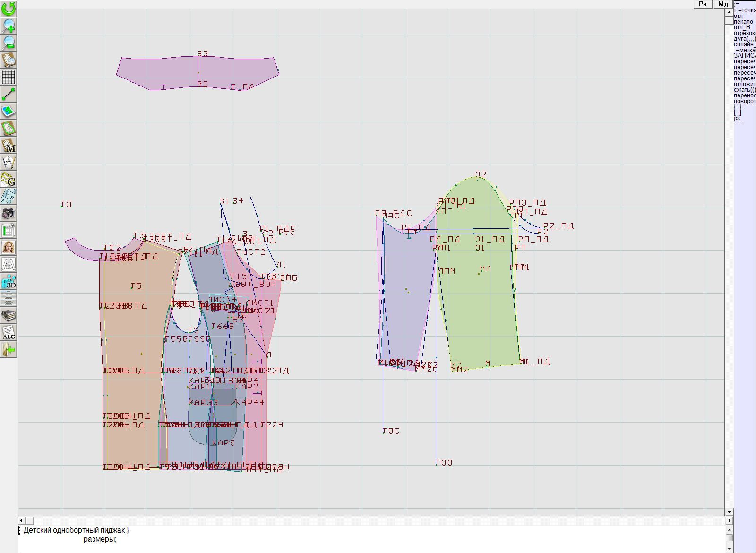Viewport: 756px width, 553px height.
Task: Click the green refresh arrow icon
Action: click(x=9, y=8)
